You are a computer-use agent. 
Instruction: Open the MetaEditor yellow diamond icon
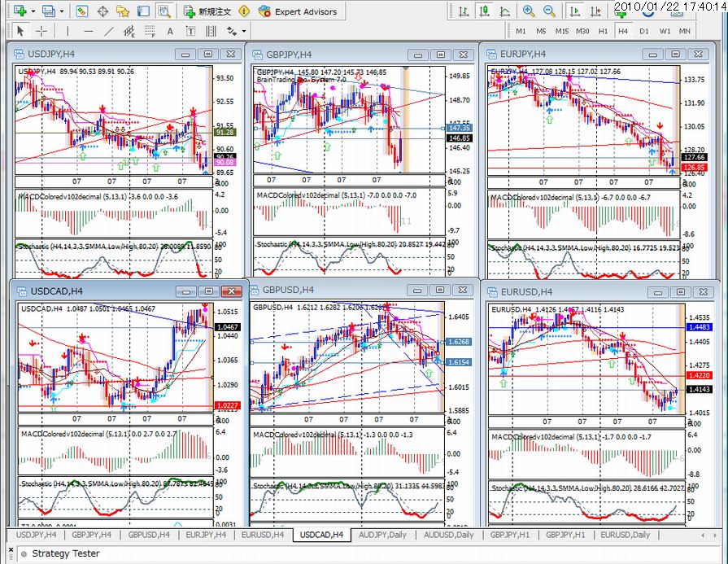[x=244, y=11]
